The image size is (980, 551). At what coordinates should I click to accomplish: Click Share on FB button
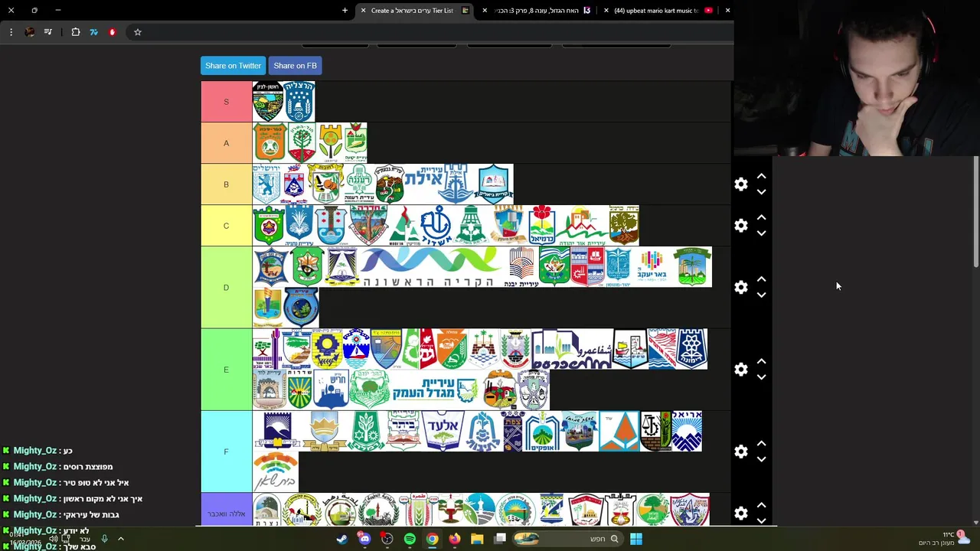tap(295, 66)
